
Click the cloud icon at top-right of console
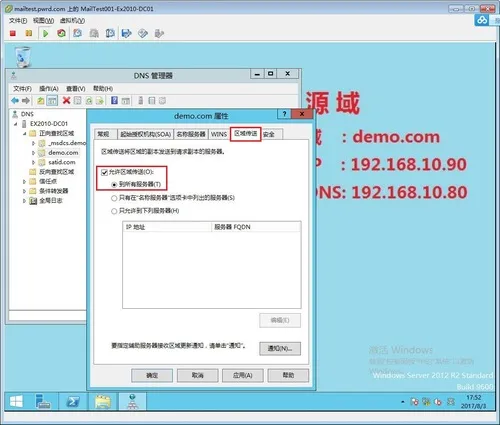point(482,20)
